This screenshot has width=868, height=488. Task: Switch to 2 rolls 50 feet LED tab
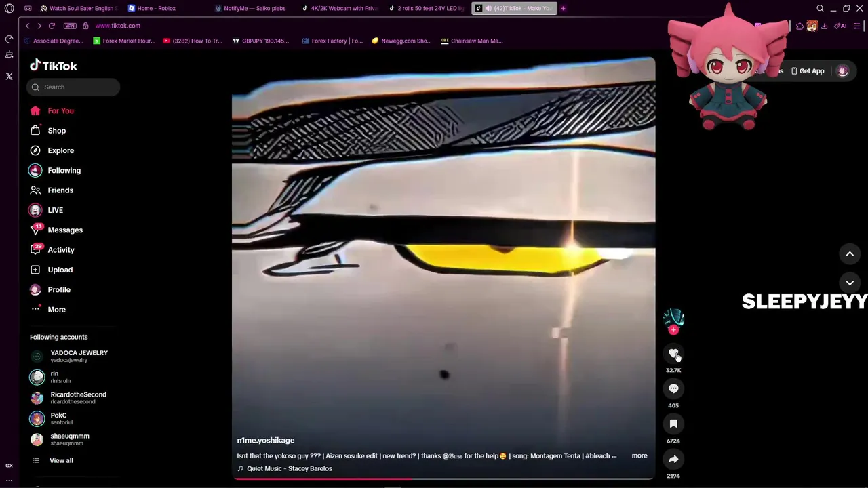click(427, 8)
